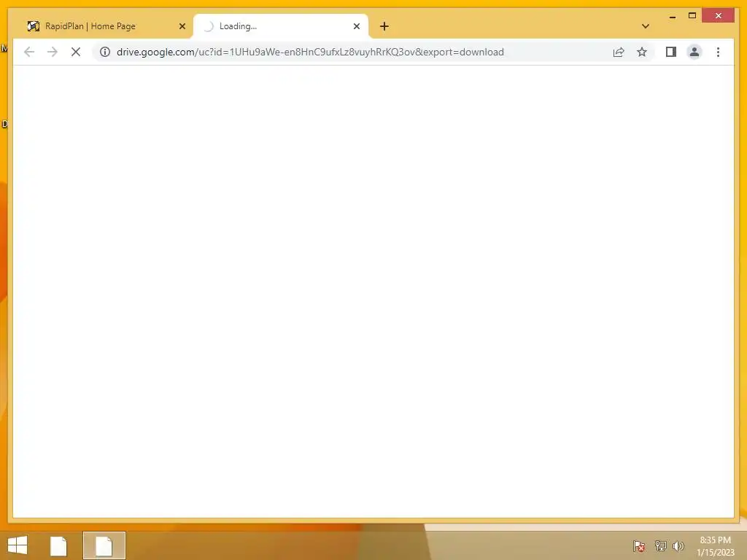Screen dimensions: 747x560
Task: Go back to the previous page
Action: point(29,52)
